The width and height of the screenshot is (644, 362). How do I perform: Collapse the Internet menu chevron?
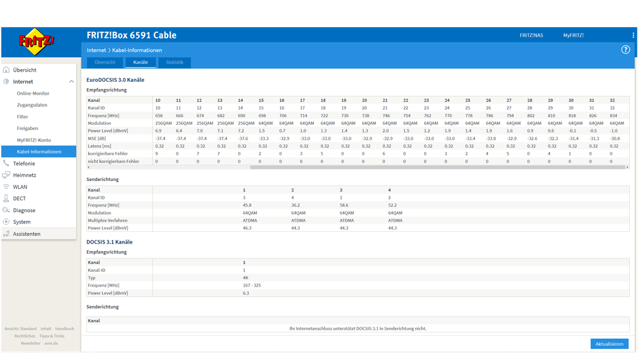72,82
